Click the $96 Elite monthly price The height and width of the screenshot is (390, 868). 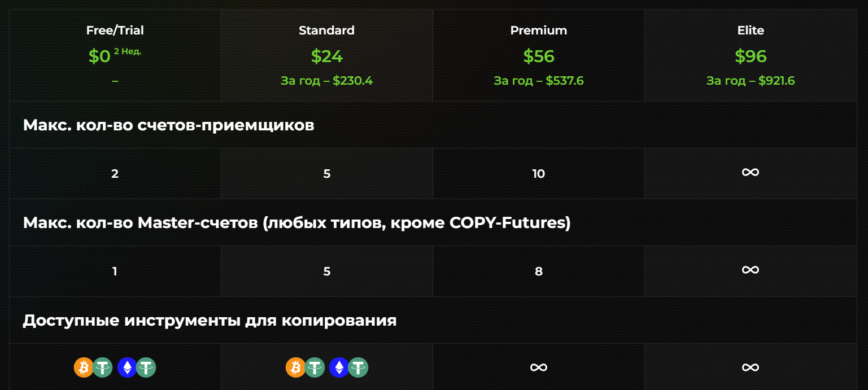pos(751,56)
